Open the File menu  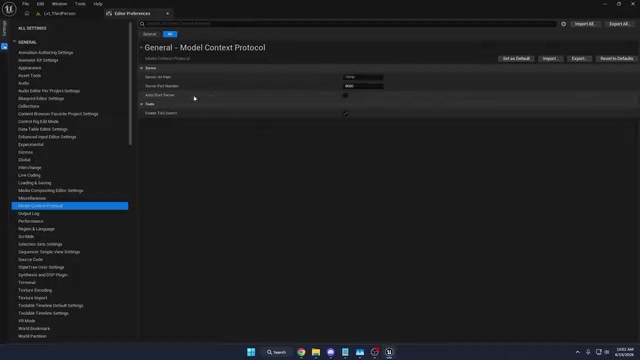[x=25, y=4]
